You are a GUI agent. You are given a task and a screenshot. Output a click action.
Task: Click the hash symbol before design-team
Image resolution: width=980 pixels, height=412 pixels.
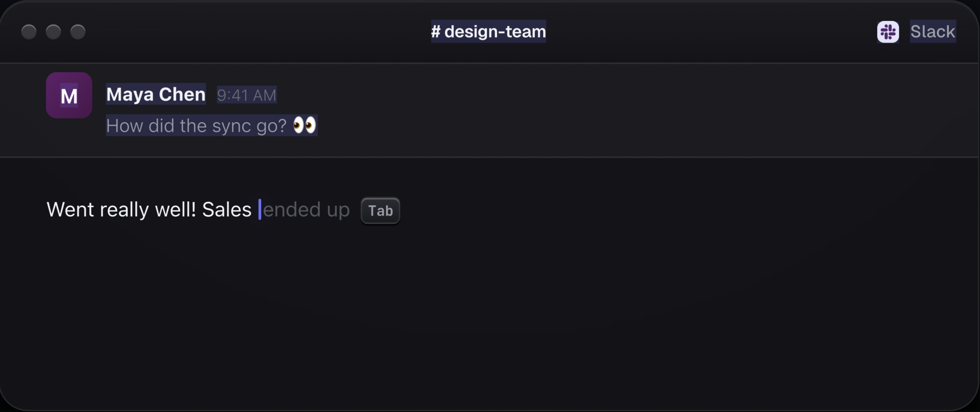coord(436,32)
